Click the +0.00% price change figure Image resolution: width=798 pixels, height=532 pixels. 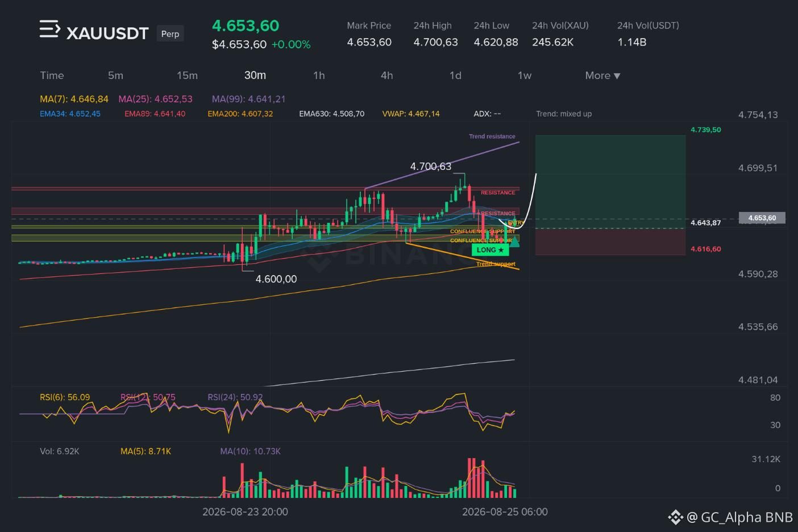tap(291, 44)
